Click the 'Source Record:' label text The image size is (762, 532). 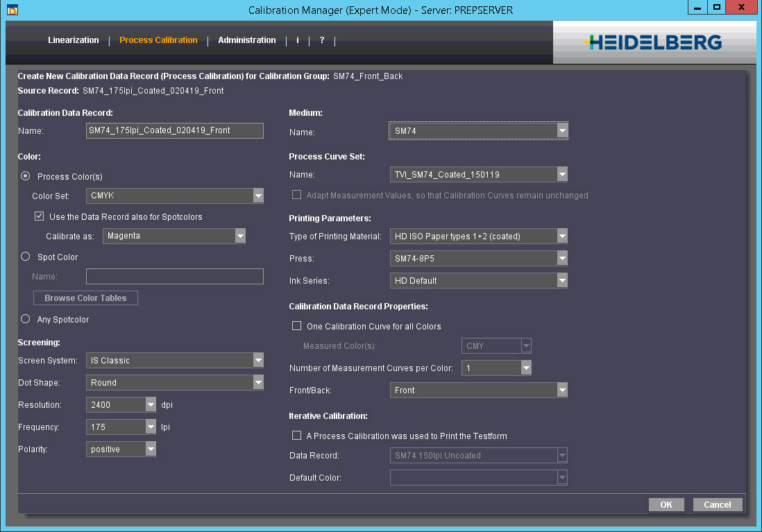[x=48, y=91]
